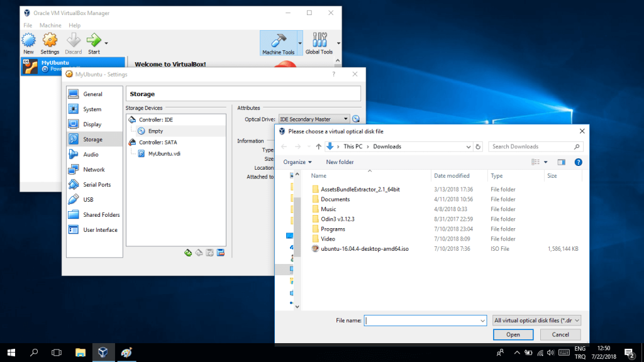Open Serial Ports settings category
Image resolution: width=644 pixels, height=362 pixels.
[x=94, y=185]
